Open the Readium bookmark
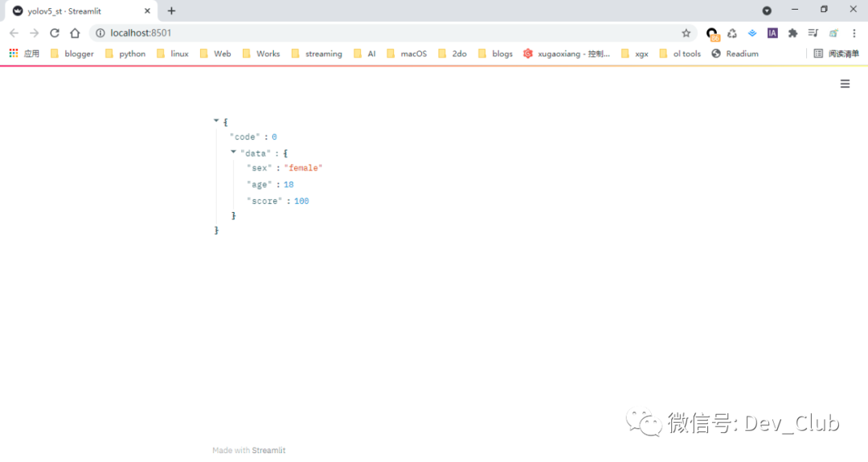868x462 pixels. pyautogui.click(x=735, y=54)
